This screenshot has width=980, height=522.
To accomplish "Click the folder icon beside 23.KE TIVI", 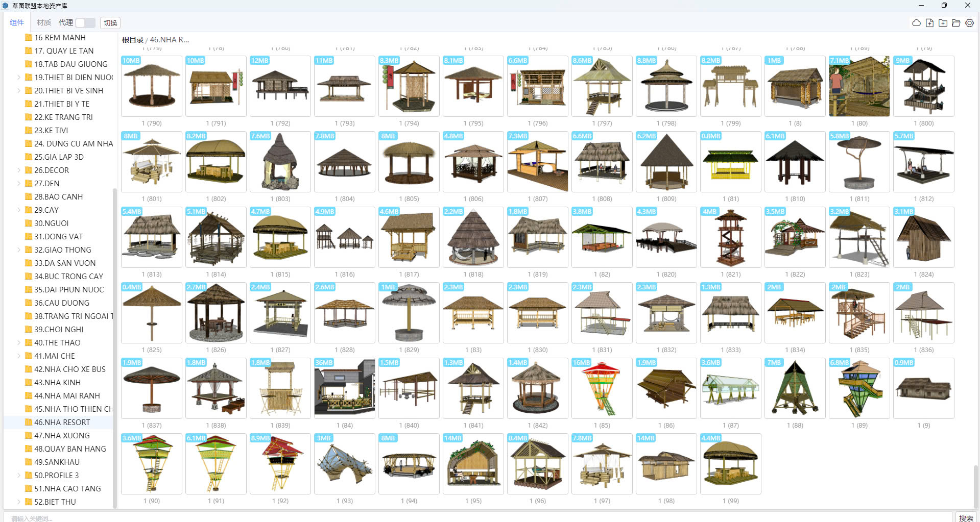I will [x=29, y=131].
